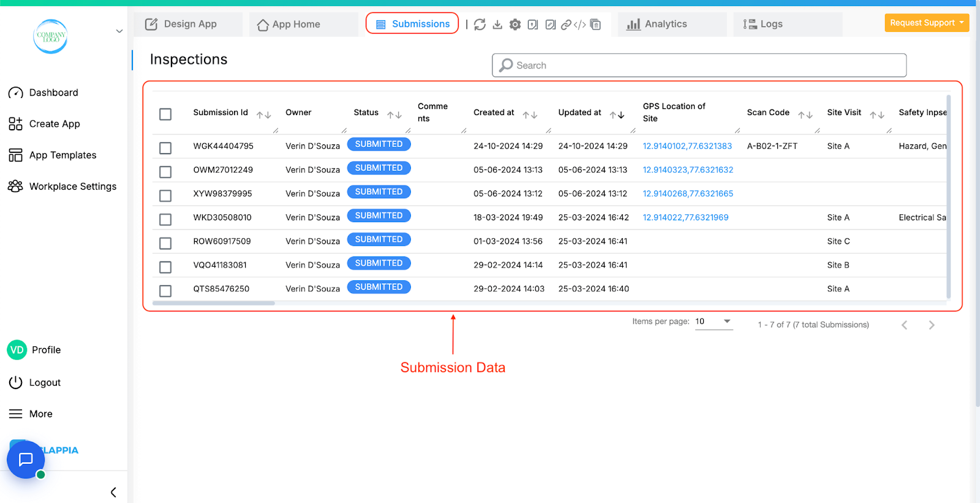
Task: Click Create App in the sidebar
Action: point(44,124)
